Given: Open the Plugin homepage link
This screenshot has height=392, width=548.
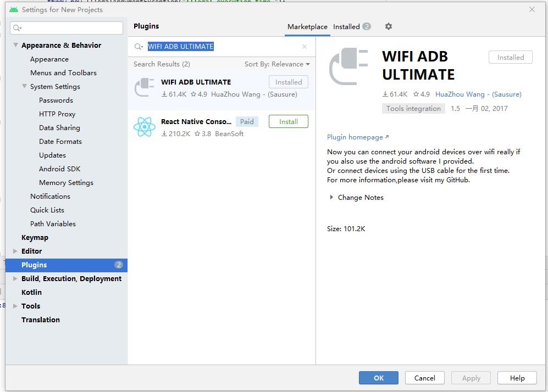Looking at the screenshot, I should tap(355, 137).
